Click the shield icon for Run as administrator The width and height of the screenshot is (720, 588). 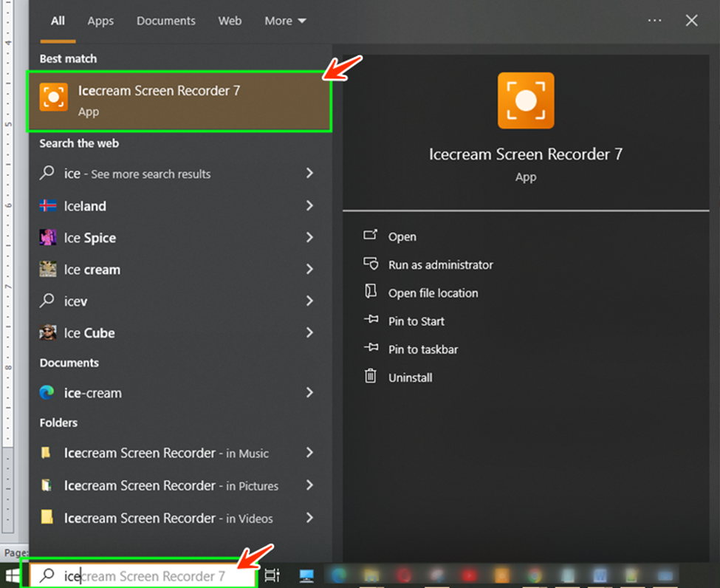pyautogui.click(x=371, y=264)
